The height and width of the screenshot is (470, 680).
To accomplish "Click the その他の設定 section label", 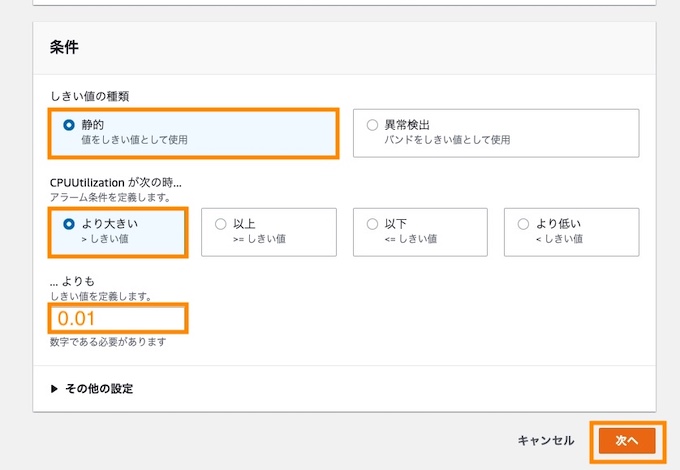I will pyautogui.click(x=99, y=388).
